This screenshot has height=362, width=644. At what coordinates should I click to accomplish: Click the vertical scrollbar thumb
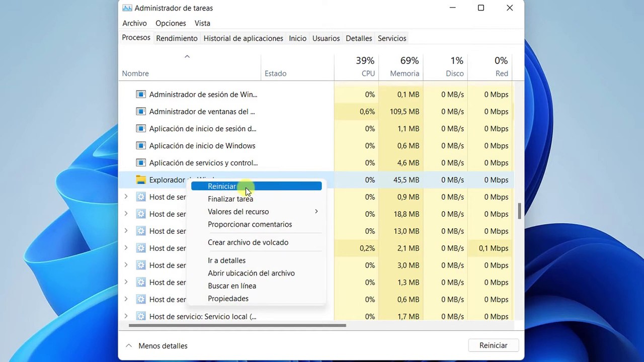coord(519,211)
